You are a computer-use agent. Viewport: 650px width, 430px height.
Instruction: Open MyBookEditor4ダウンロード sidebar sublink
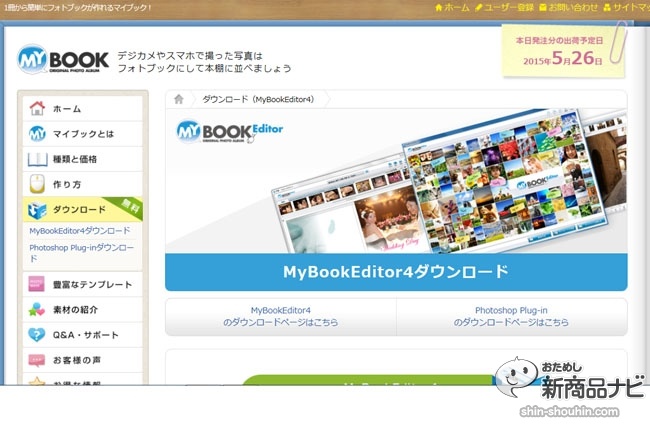tap(80, 231)
